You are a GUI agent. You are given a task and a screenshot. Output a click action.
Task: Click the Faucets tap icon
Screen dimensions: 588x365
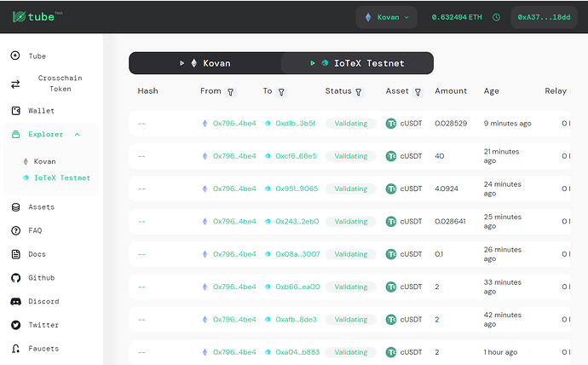(15, 349)
